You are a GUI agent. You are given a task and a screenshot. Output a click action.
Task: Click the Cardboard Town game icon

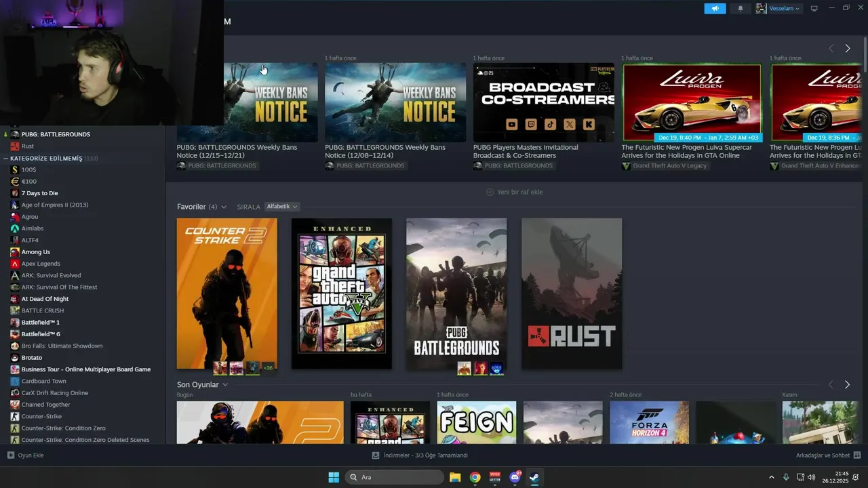[x=15, y=382]
